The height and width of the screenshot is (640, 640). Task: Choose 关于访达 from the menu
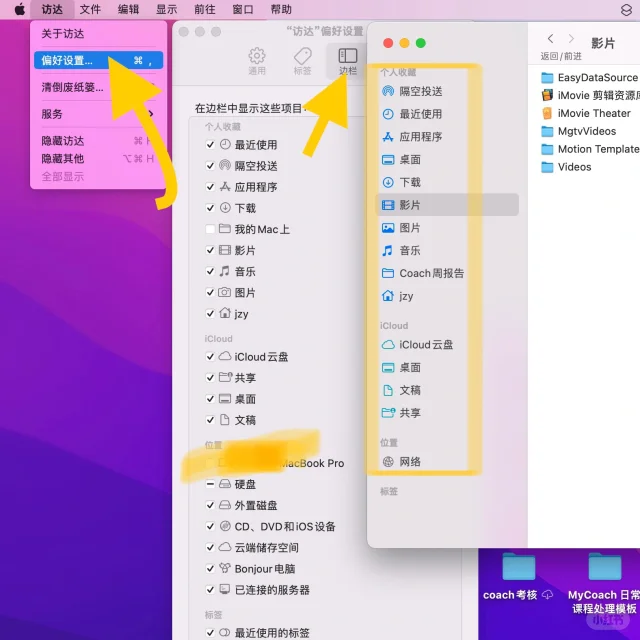tap(98, 33)
